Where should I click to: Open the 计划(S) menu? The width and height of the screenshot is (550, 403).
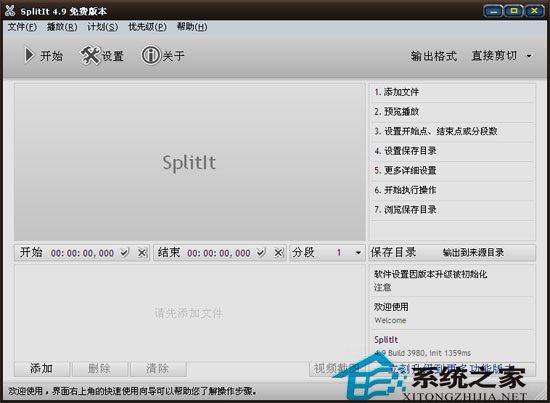point(103,27)
